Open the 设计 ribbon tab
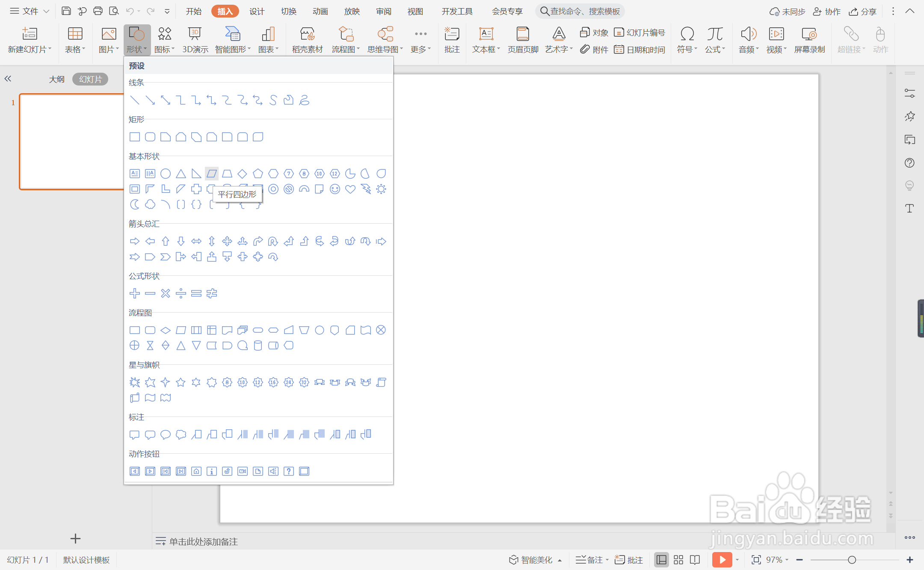The image size is (924, 570). point(257,11)
